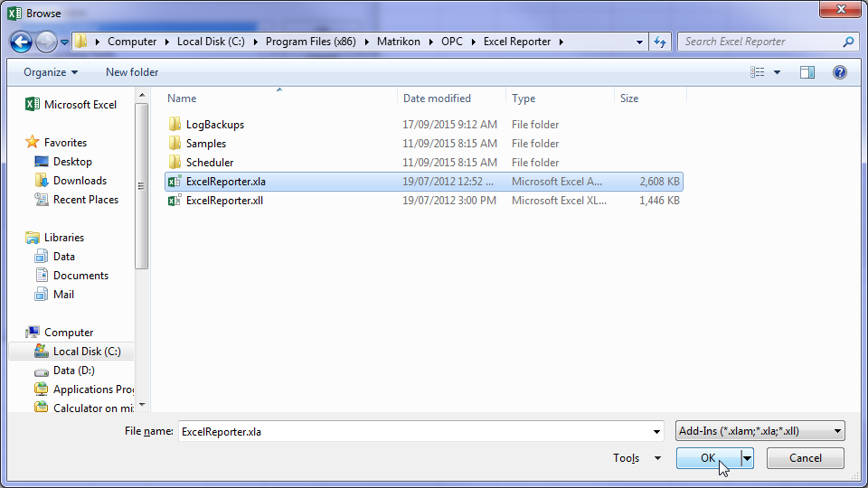Open the Tools menu
This screenshot has width=868, height=488.
[637, 458]
